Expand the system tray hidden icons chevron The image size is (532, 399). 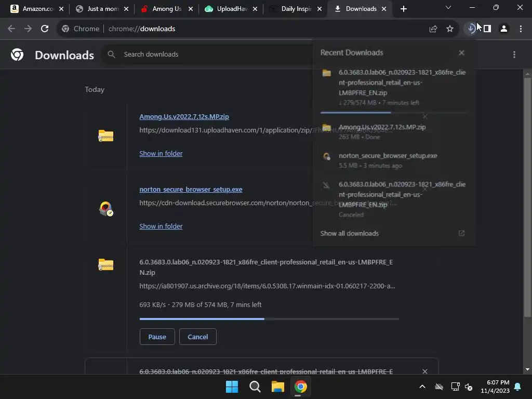point(422,387)
